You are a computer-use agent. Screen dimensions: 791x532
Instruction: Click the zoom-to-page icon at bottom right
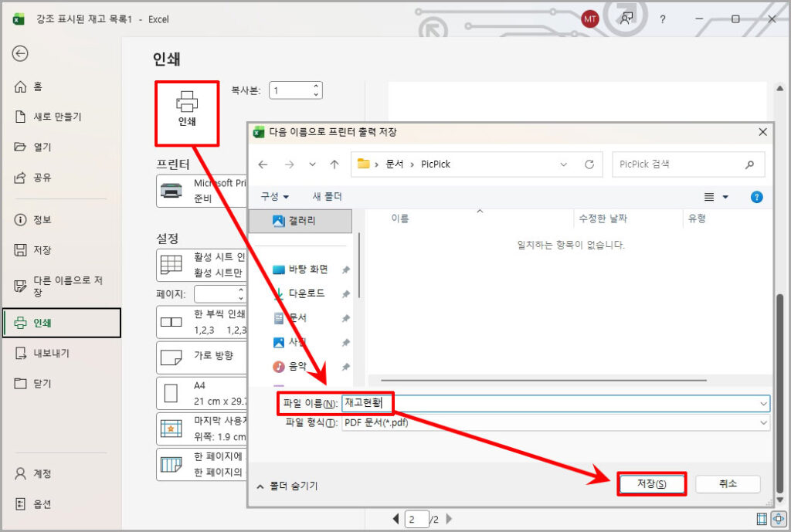tap(779, 520)
